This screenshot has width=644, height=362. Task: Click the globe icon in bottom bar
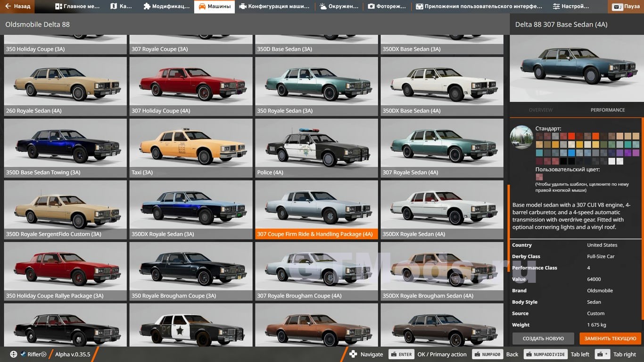coord(13,354)
